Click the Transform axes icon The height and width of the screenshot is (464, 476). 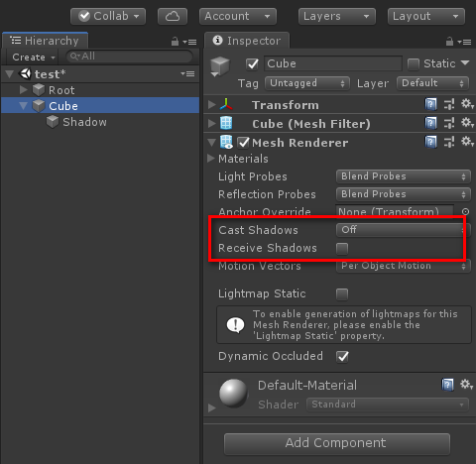[x=226, y=104]
